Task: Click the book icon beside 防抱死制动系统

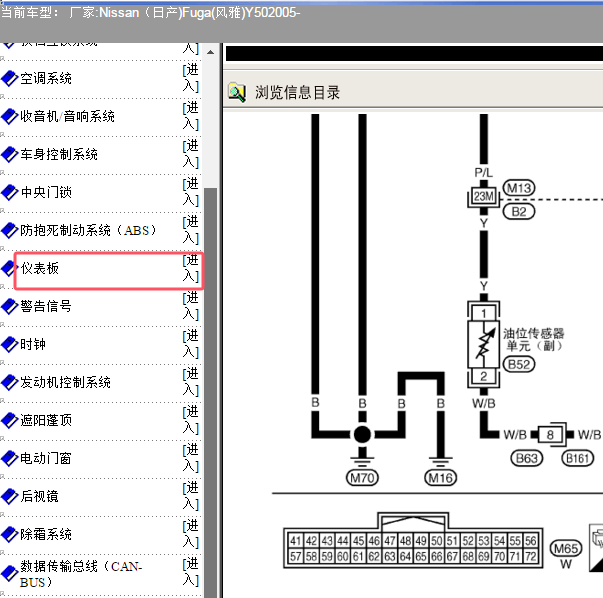Action: tap(9, 230)
